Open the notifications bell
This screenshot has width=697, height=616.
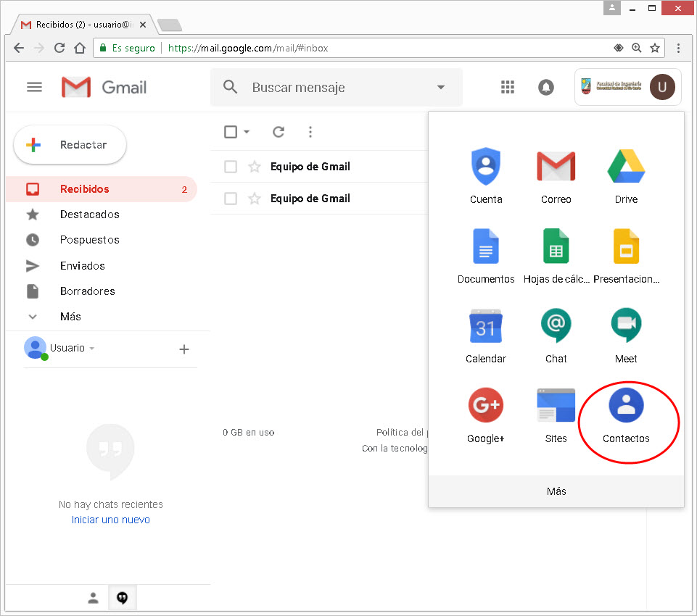[546, 87]
